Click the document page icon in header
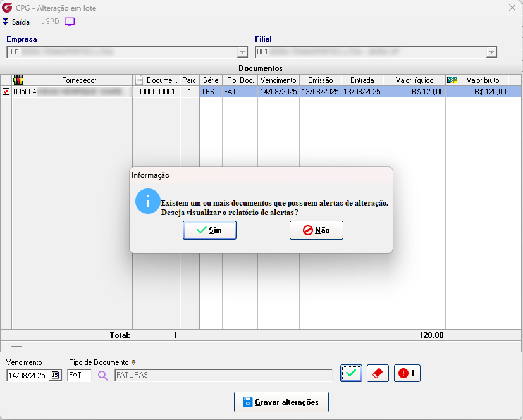Image resolution: width=523 pixels, height=420 pixels. click(x=139, y=80)
